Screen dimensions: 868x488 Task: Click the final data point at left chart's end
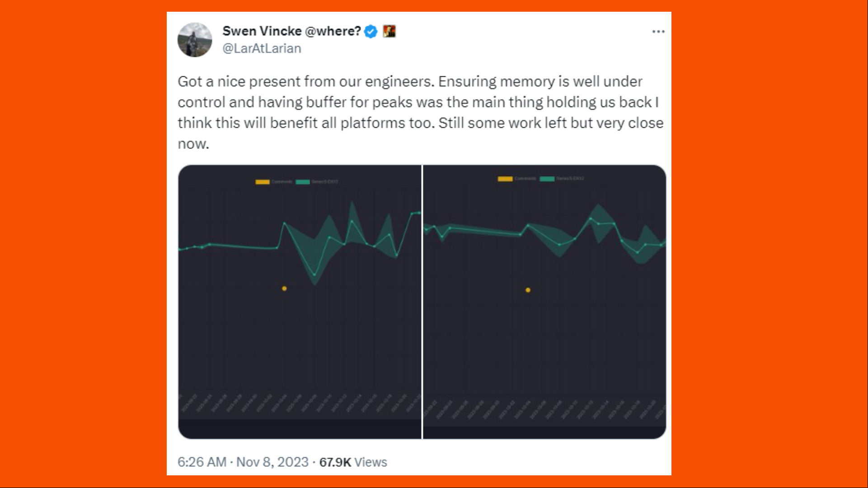pos(419,213)
